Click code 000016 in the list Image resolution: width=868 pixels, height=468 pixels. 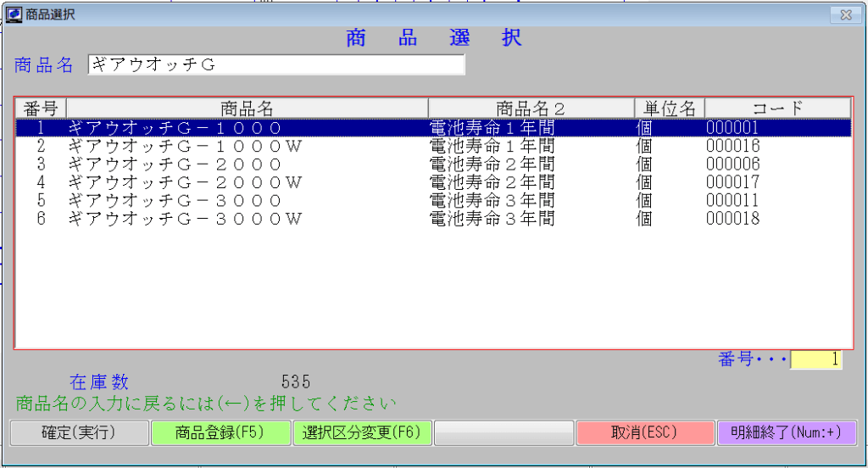[x=732, y=146]
